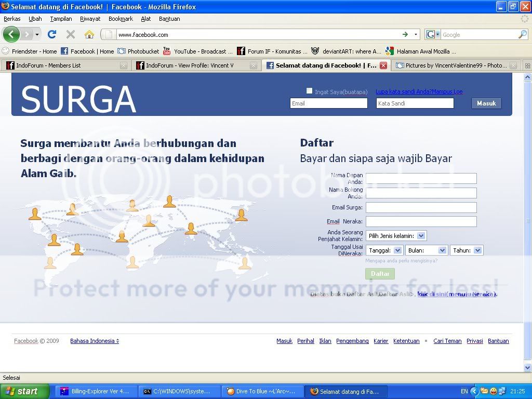Open the Tampilan menu
The image size is (532, 399).
(x=61, y=19)
